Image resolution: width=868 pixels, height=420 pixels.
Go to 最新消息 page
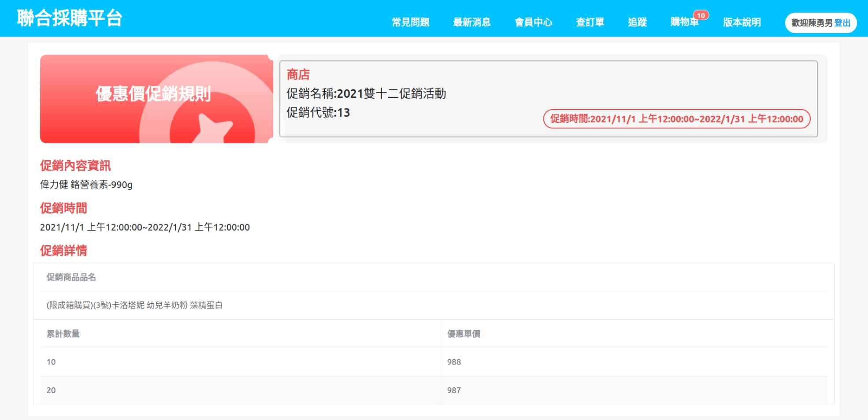tap(472, 22)
